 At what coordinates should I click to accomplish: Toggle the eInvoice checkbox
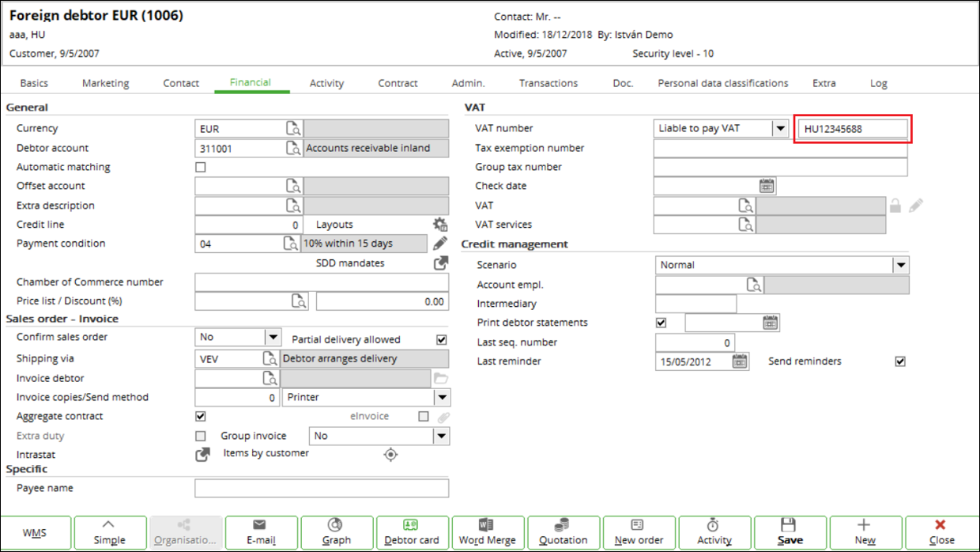(x=424, y=416)
